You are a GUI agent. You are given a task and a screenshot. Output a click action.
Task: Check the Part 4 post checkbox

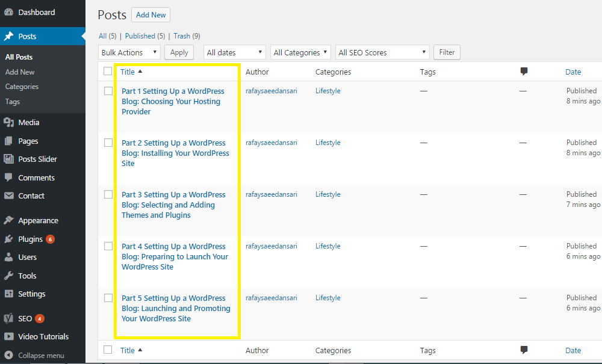tap(108, 246)
